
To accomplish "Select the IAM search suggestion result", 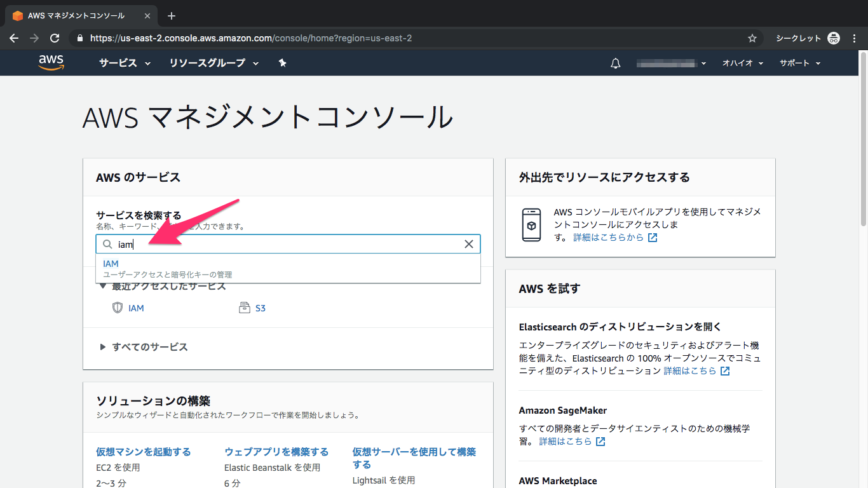I will click(111, 264).
